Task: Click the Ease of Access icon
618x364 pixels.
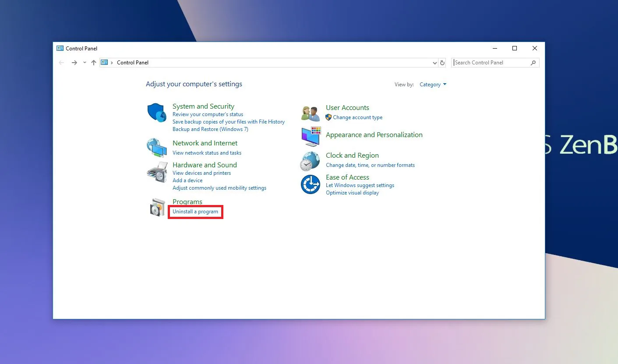Action: tap(311, 184)
